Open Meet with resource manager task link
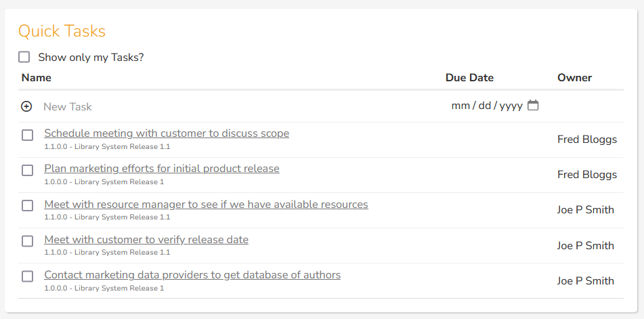Screen dimensions: 644x319 click(x=206, y=204)
